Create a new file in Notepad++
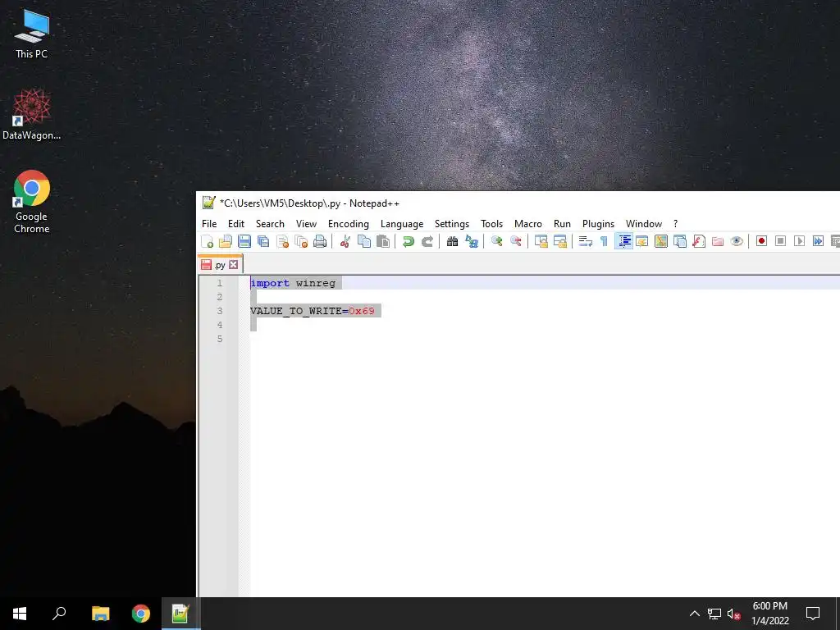This screenshot has width=840, height=630. coord(207,241)
